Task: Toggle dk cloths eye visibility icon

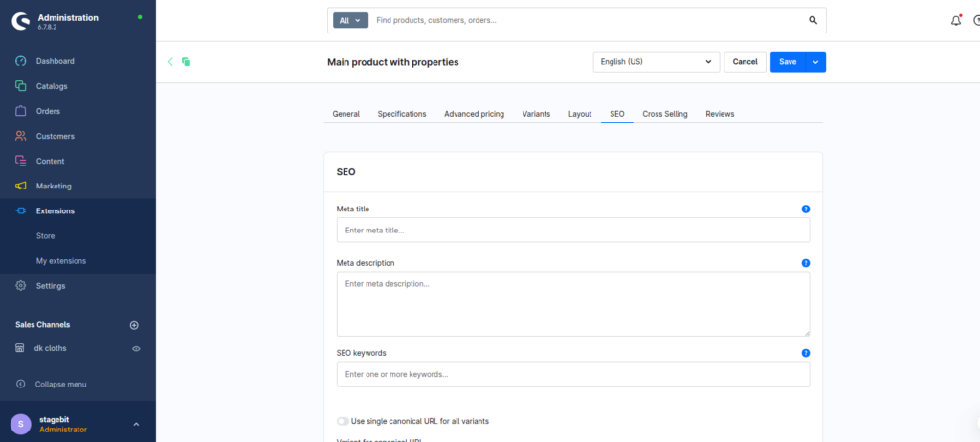Action: click(136, 349)
